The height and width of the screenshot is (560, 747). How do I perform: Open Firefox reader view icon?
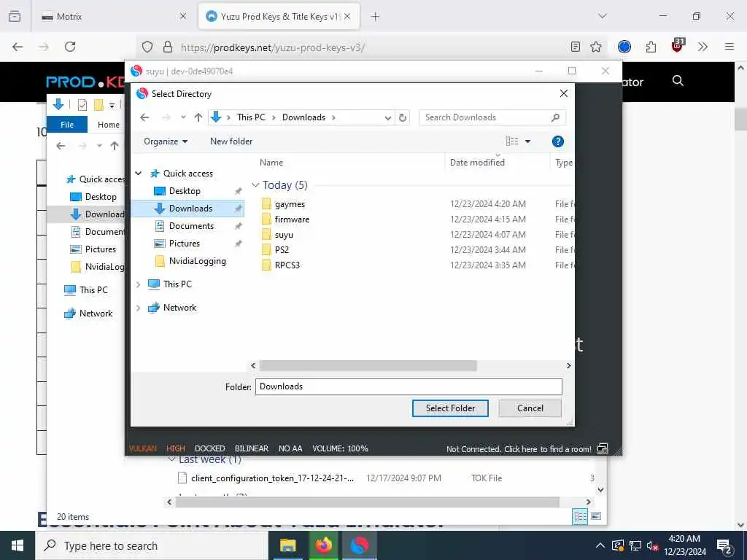576,47
